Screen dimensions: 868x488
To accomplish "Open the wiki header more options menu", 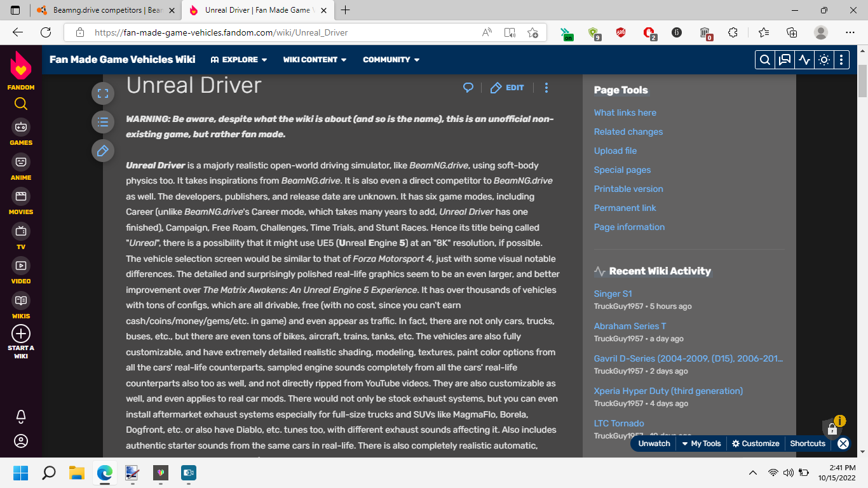I will 841,60.
